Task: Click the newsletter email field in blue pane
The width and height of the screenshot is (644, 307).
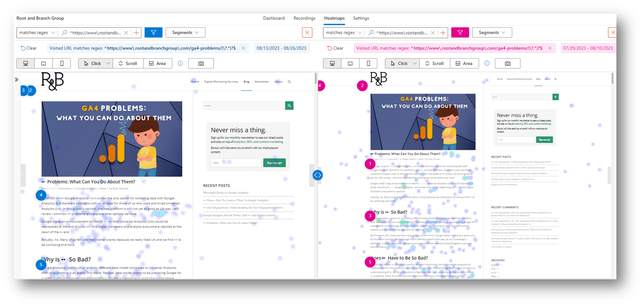Action: (x=236, y=162)
